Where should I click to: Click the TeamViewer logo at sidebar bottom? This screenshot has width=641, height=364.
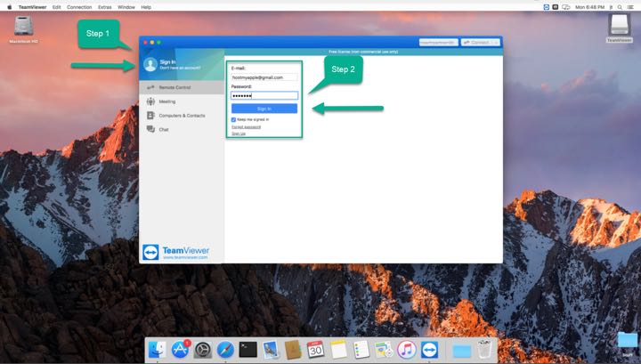coord(175,252)
